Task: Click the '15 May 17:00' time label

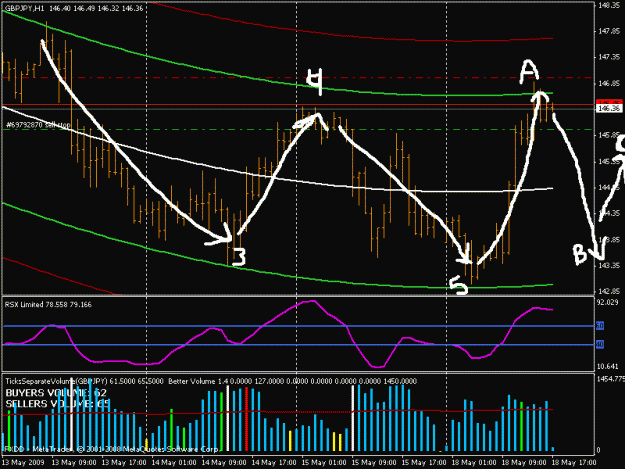Action: point(424,463)
